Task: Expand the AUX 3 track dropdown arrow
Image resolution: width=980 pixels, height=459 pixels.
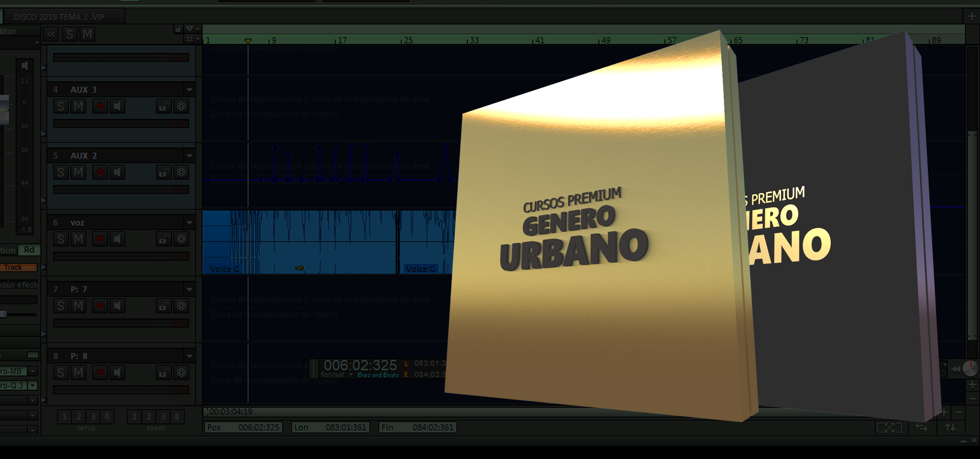Action: click(x=189, y=90)
